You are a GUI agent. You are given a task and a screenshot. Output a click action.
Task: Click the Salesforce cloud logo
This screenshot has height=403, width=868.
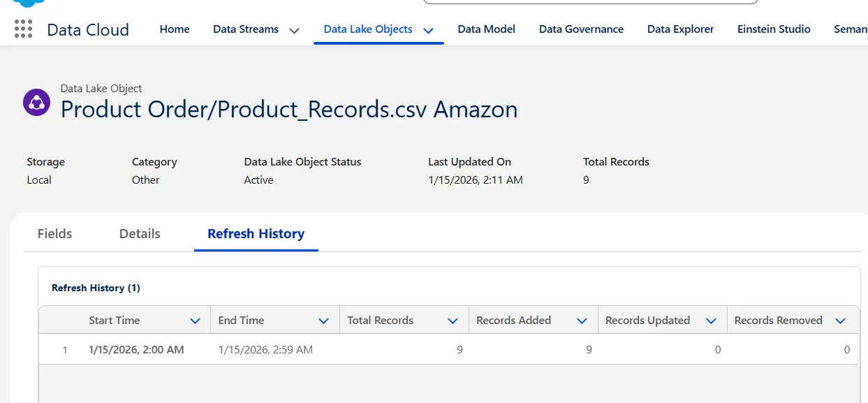[x=28, y=3]
